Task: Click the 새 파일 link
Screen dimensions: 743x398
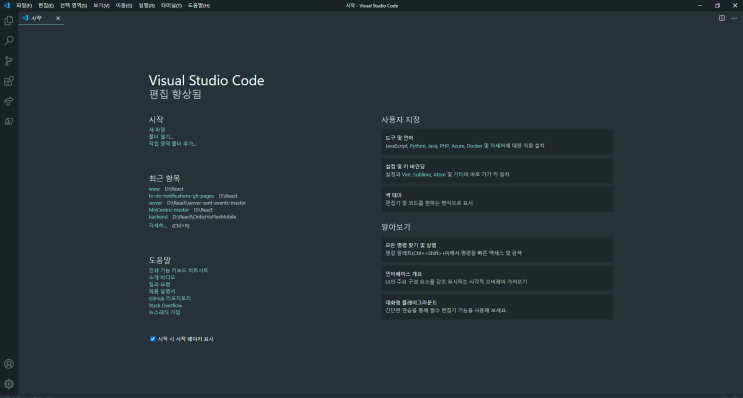Action: point(157,129)
